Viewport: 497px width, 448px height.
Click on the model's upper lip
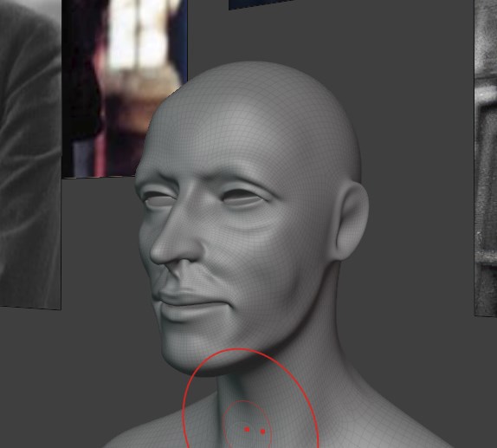point(183,298)
